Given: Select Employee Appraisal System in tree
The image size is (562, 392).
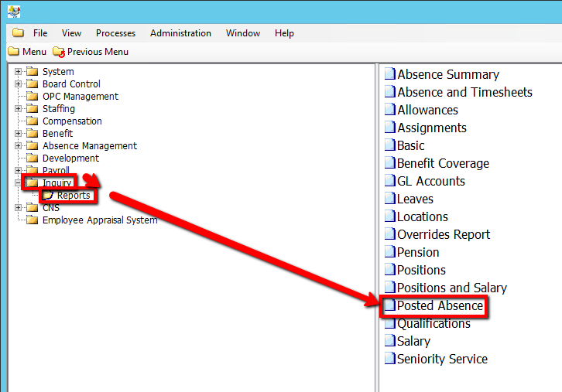Looking at the screenshot, I should point(99,220).
